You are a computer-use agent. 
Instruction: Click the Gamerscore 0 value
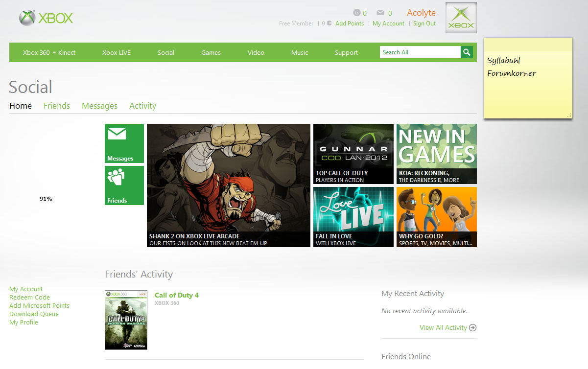365,13
